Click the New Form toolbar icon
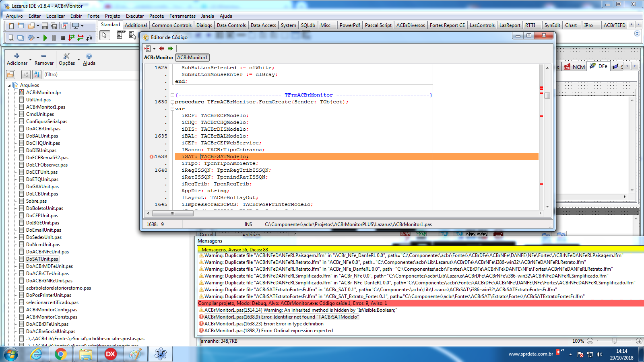644x362 pixels. (21, 26)
